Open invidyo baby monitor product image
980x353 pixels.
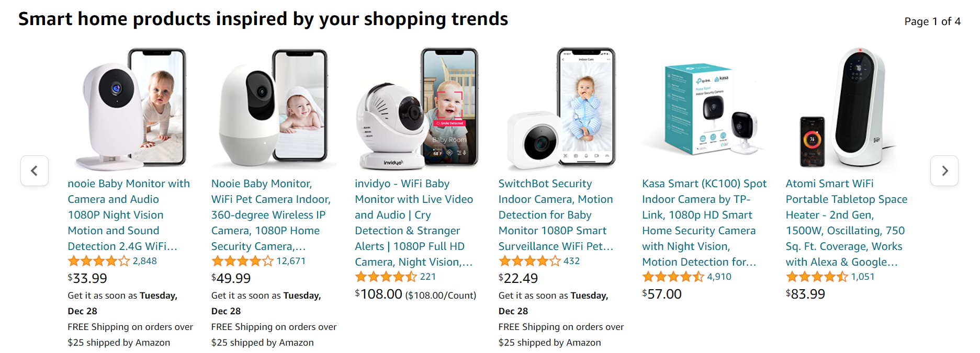click(417, 109)
